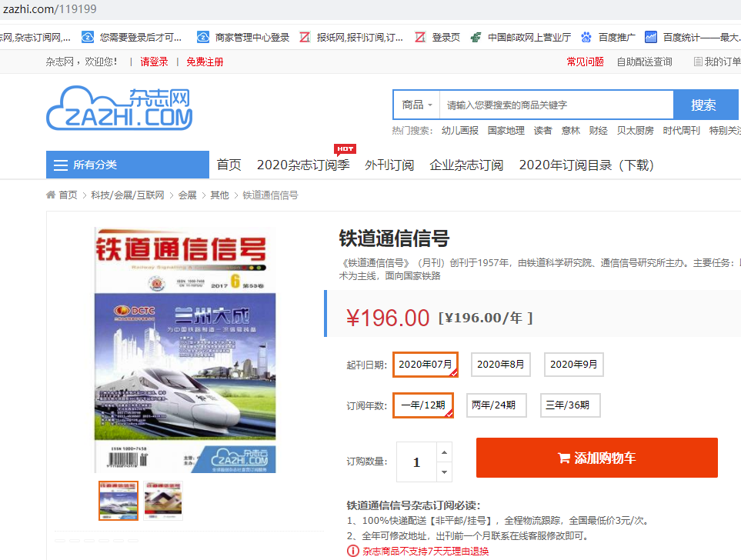Increase order quantity with up arrow
The height and width of the screenshot is (560, 741).
pos(444,452)
